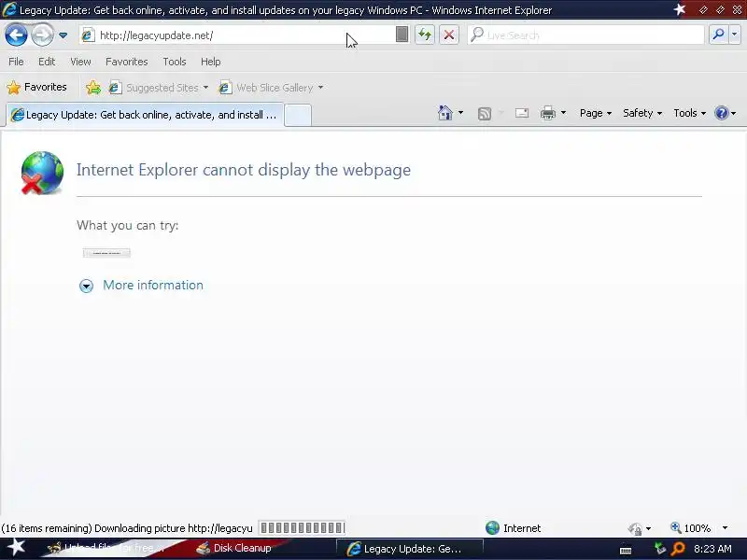Screen dimensions: 747x560
Task: Click the Help question mark icon
Action: pyautogui.click(x=721, y=113)
